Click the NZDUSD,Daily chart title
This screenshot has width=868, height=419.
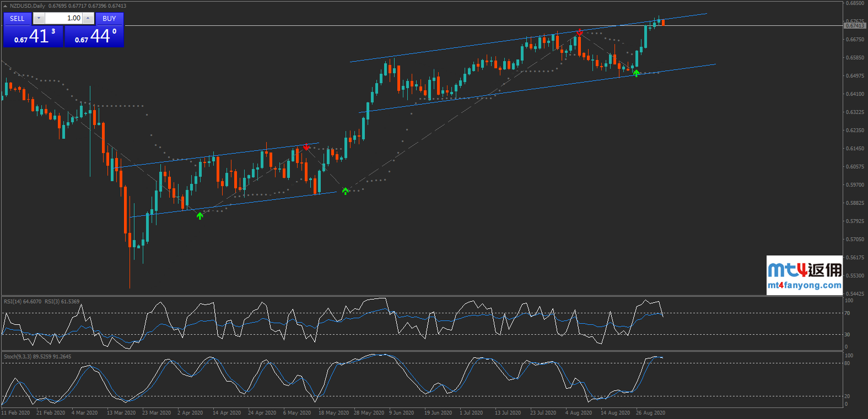tap(28, 6)
